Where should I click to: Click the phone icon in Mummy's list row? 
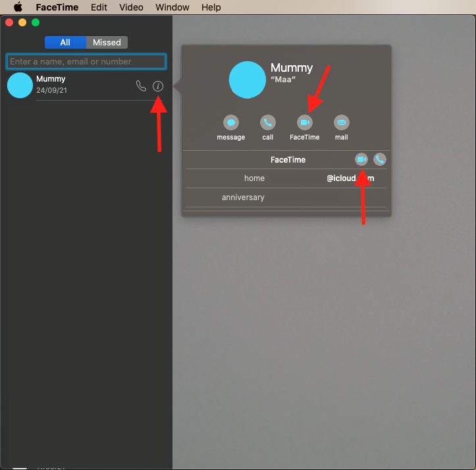pos(141,86)
